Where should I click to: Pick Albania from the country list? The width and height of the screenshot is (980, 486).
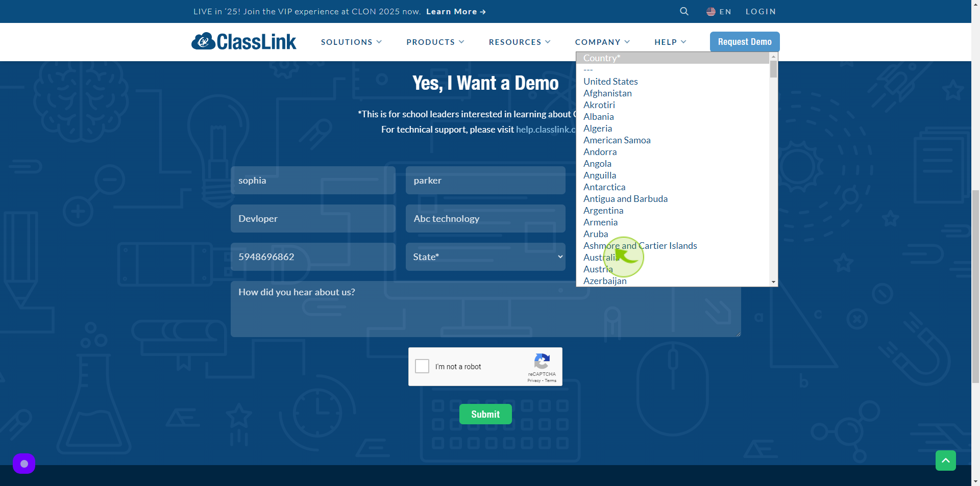(x=673, y=117)
